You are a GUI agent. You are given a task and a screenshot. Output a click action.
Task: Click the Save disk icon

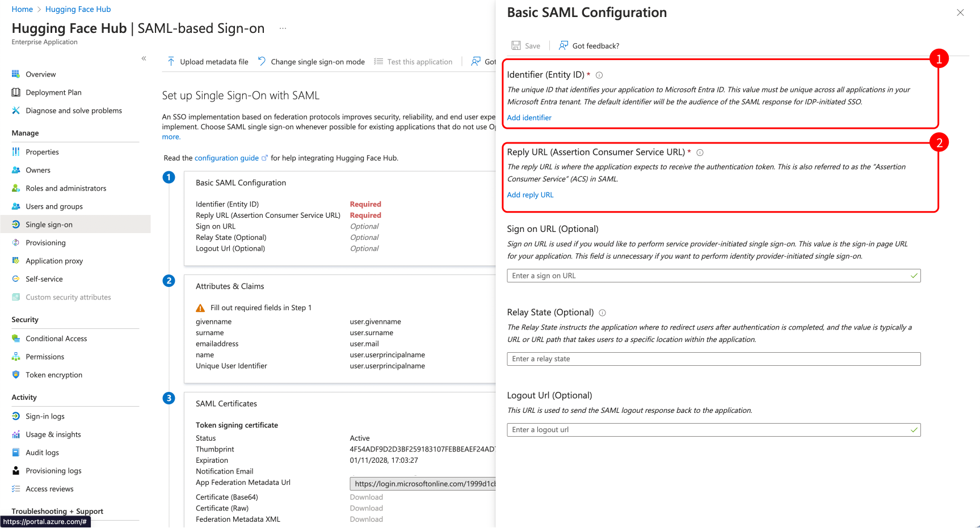point(516,45)
